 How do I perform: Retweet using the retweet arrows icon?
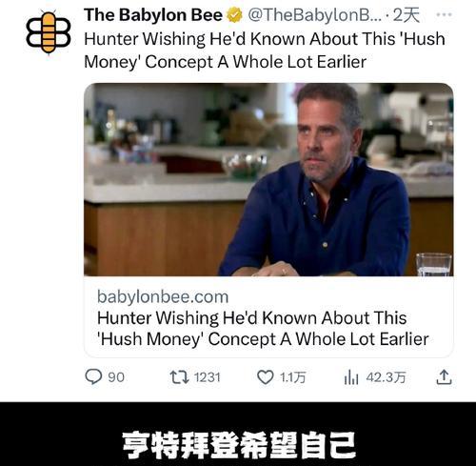180,377
